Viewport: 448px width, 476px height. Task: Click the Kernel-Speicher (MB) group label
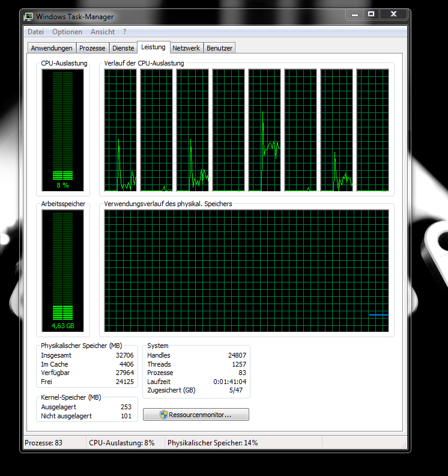(71, 397)
